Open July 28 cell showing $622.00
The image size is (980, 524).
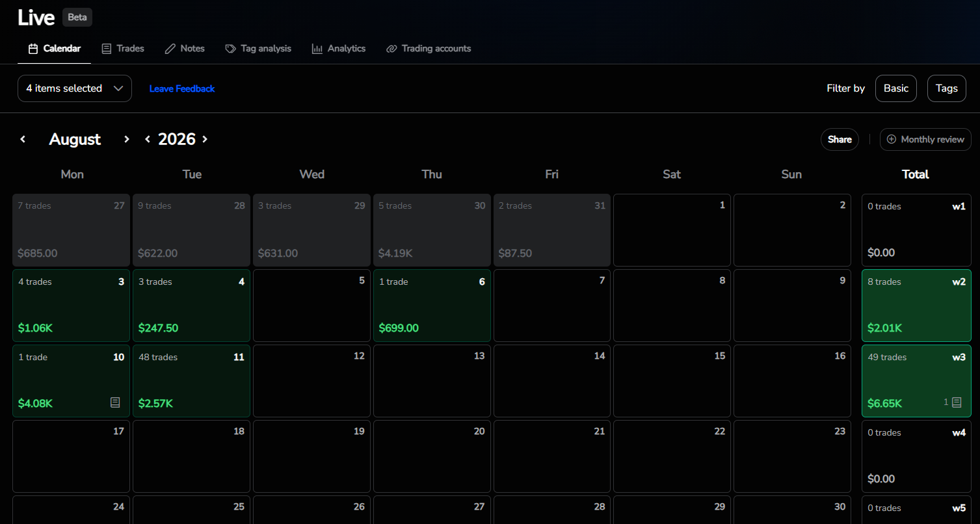(x=191, y=230)
